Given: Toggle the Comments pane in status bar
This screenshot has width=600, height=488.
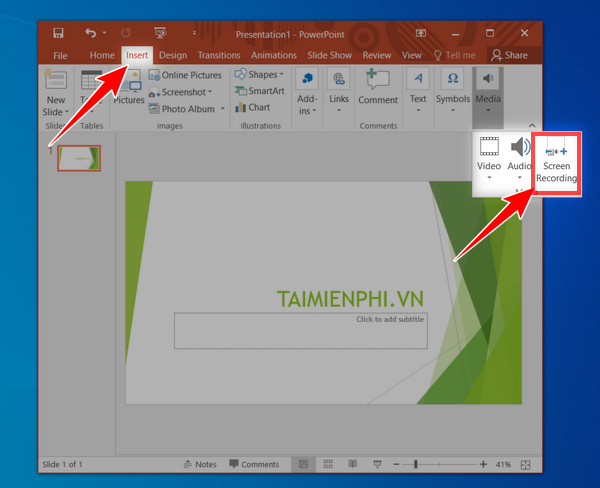Looking at the screenshot, I should tap(254, 464).
